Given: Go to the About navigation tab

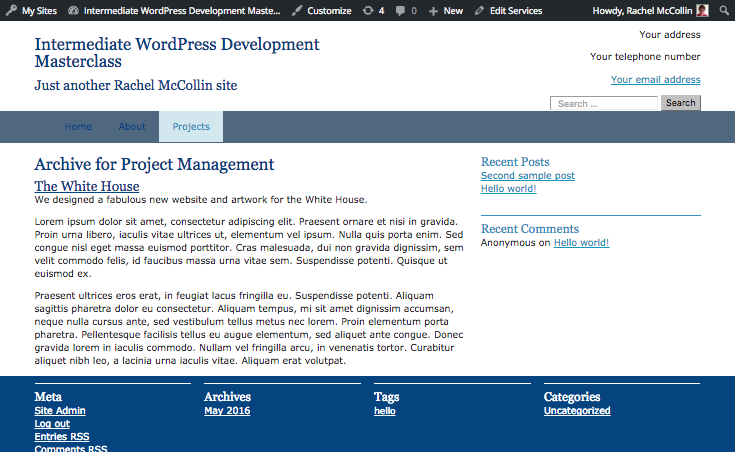Looking at the screenshot, I should click(132, 127).
